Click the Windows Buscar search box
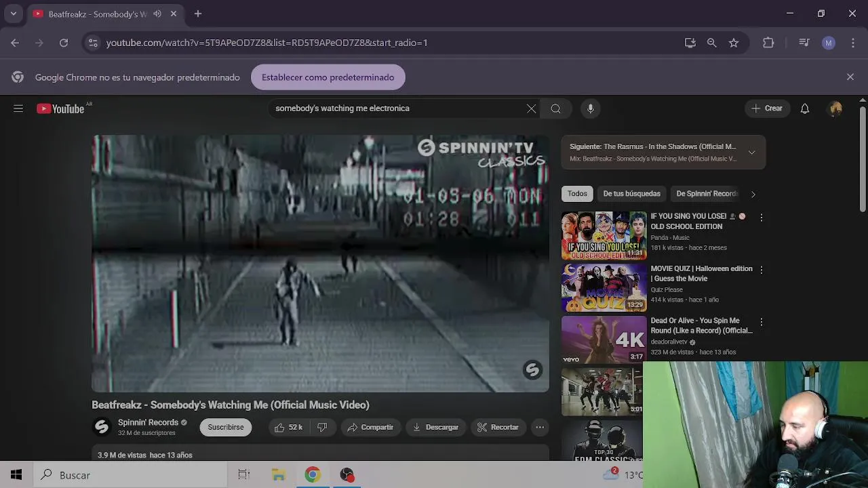Image resolution: width=868 pixels, height=488 pixels. click(129, 475)
